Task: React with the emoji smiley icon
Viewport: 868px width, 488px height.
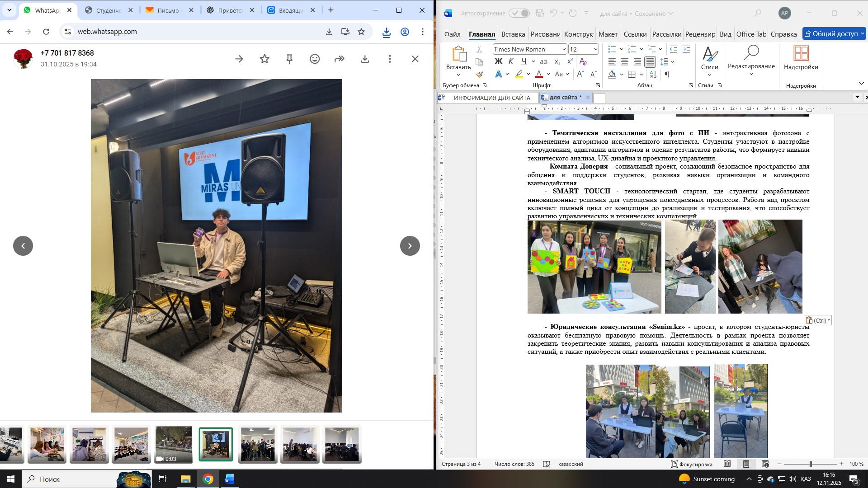Action: click(315, 59)
